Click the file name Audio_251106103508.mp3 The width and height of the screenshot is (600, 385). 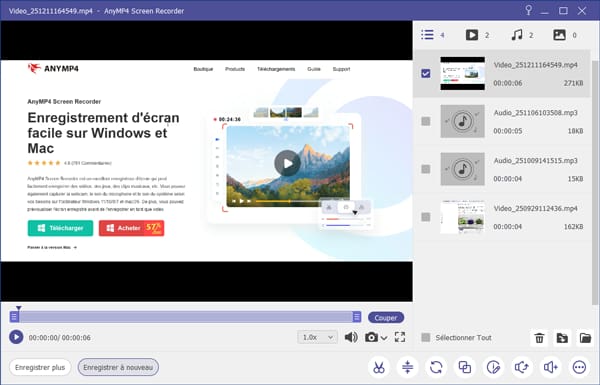535,113
